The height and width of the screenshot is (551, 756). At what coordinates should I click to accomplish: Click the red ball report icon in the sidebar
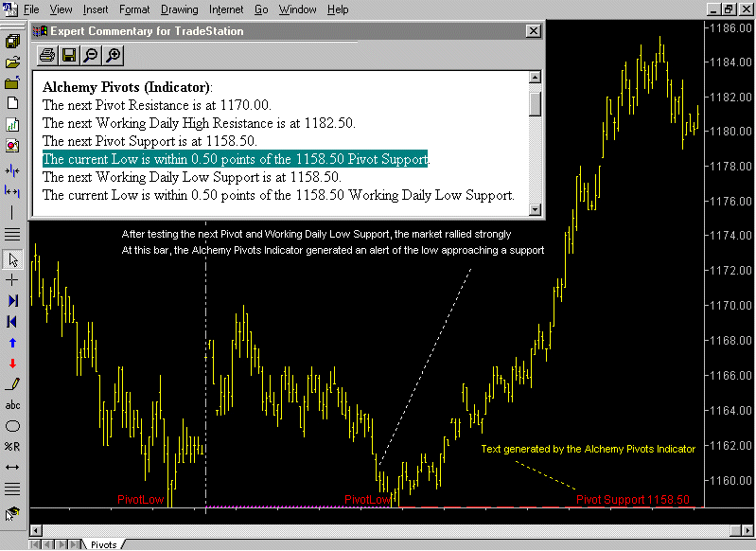[12, 145]
